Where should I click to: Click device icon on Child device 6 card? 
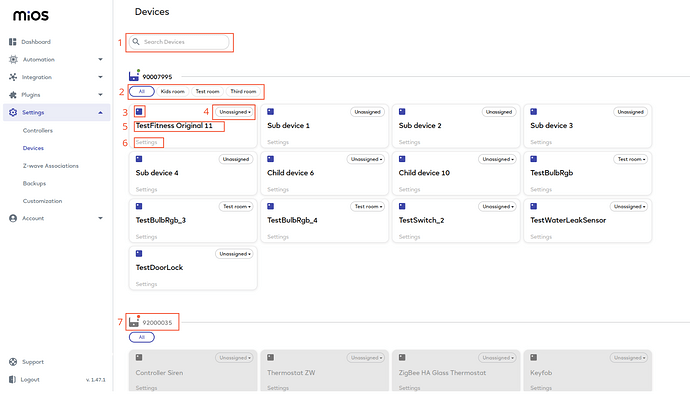271,159
